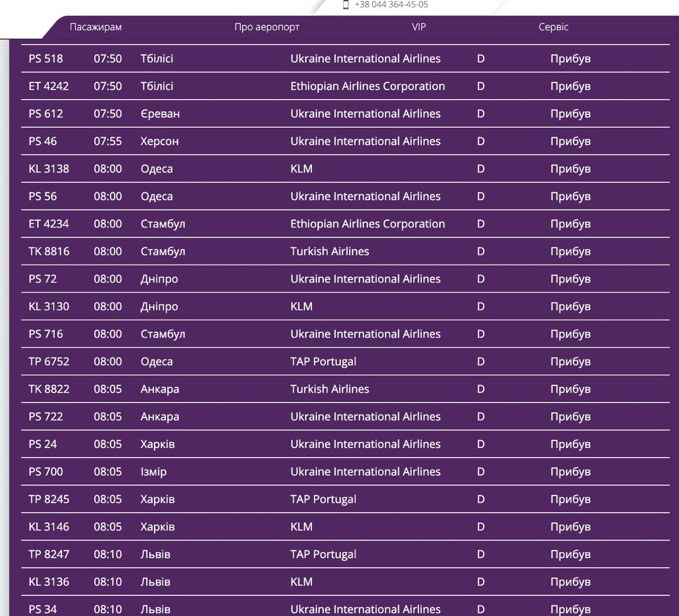The height and width of the screenshot is (616, 679).
Task: Select flight number PS 46
Action: 42,142
